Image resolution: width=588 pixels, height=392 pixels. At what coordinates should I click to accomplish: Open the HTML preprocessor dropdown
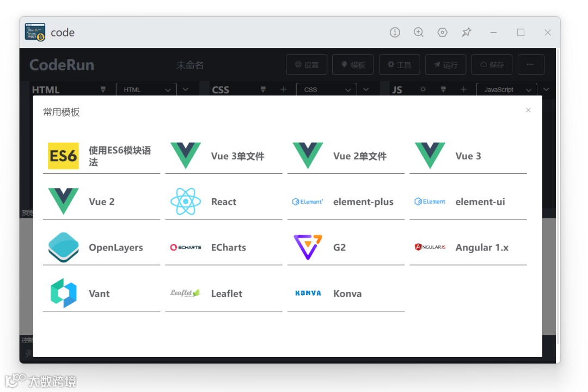point(146,90)
